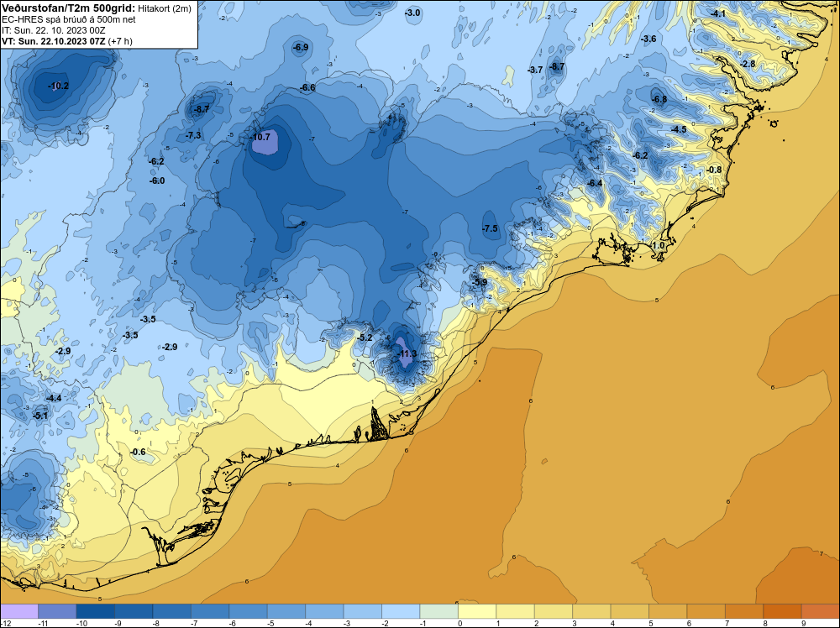The width and height of the screenshot is (840, 628).
Task: Click the Veðurstofan/T2m 500grid title
Action: [x=68, y=8]
